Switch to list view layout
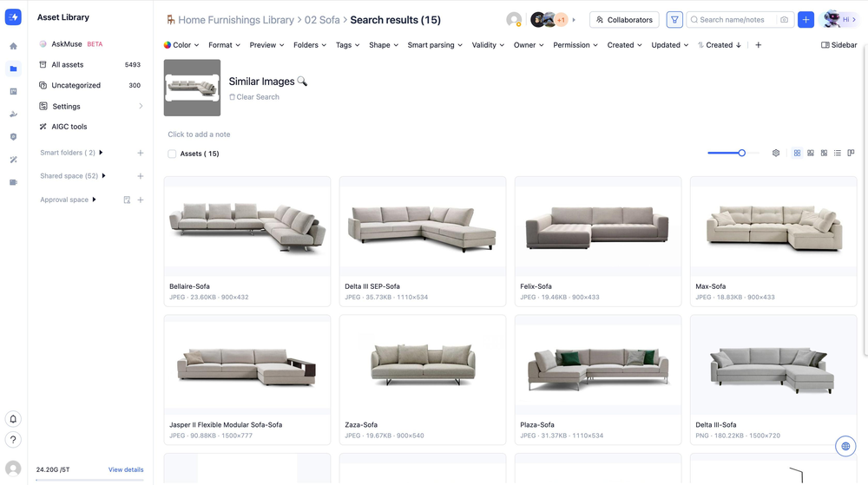868x485 pixels. 838,154
